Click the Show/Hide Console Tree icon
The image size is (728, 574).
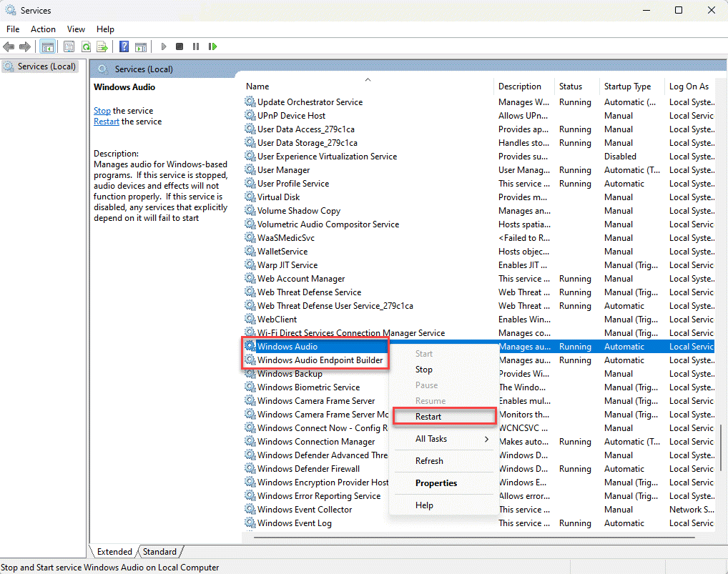coord(47,46)
